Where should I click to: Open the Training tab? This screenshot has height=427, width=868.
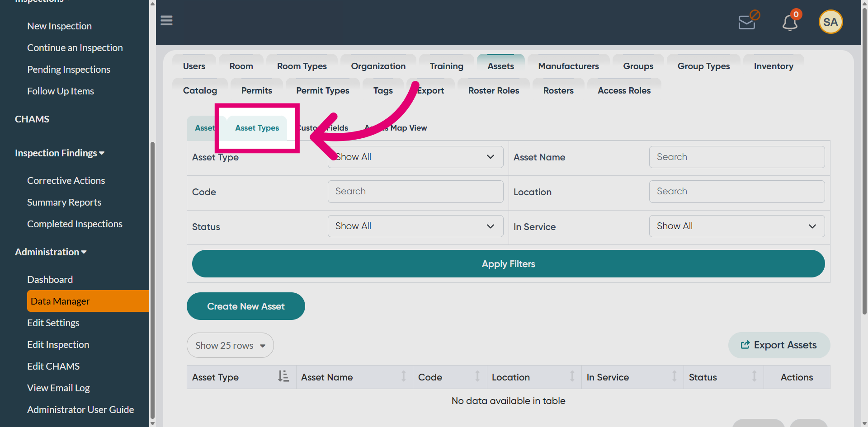[x=447, y=66]
